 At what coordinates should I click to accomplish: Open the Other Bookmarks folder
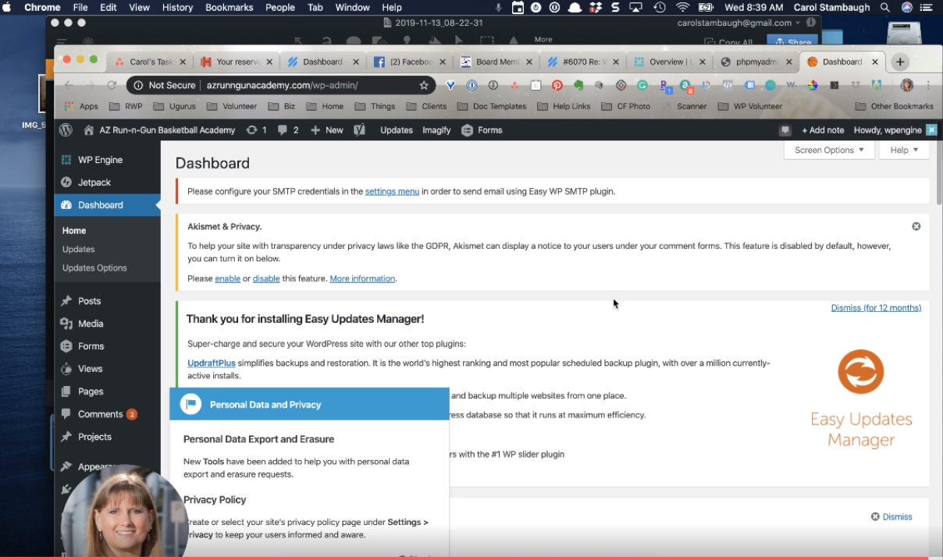(x=895, y=106)
